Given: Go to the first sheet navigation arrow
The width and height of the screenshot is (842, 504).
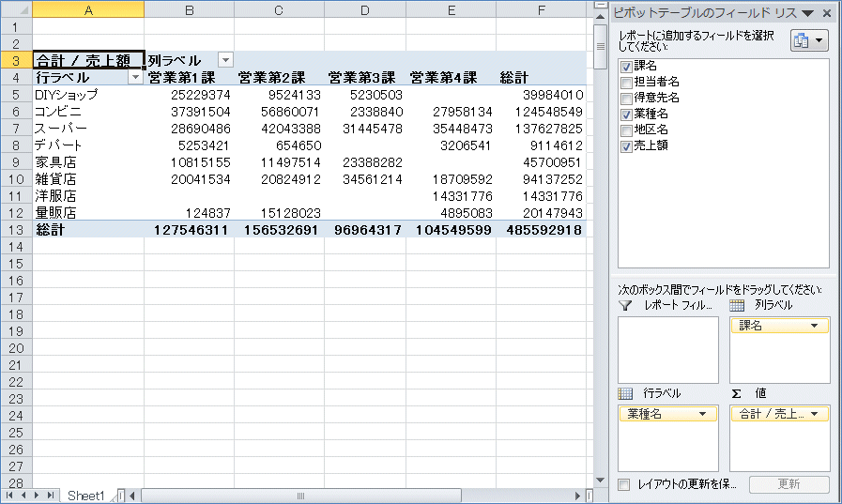Looking at the screenshot, I should [x=9, y=495].
